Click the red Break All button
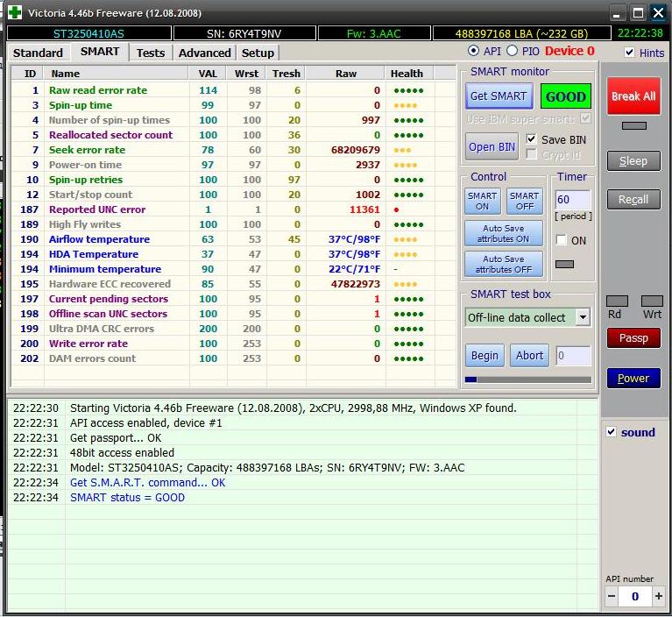The height and width of the screenshot is (617, 672). coord(633,96)
